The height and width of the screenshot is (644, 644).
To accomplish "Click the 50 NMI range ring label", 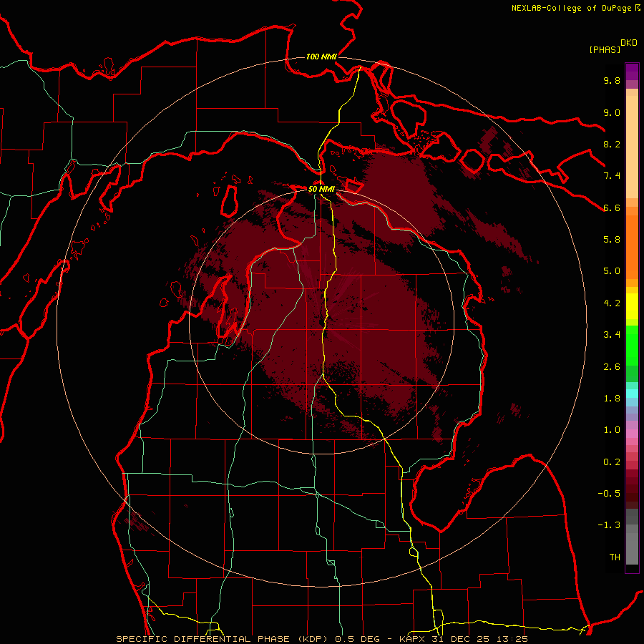I will [x=321, y=190].
